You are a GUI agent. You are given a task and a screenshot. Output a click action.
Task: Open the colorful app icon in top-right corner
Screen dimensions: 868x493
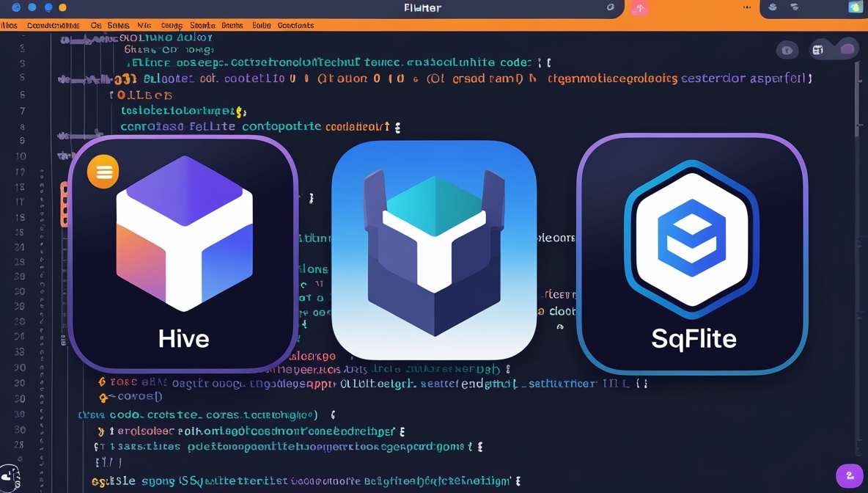click(x=856, y=7)
